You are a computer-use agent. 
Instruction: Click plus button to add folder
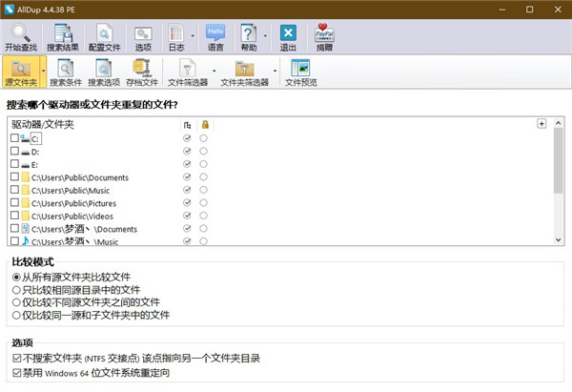coord(541,124)
